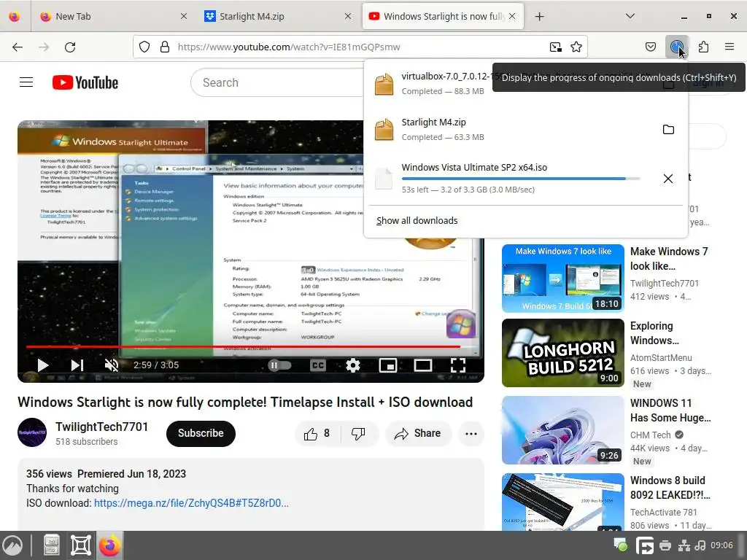Viewport: 747px width, 560px height.
Task: Click the taskbar screenshot tool icon
Action: pyautogui.click(x=80, y=545)
